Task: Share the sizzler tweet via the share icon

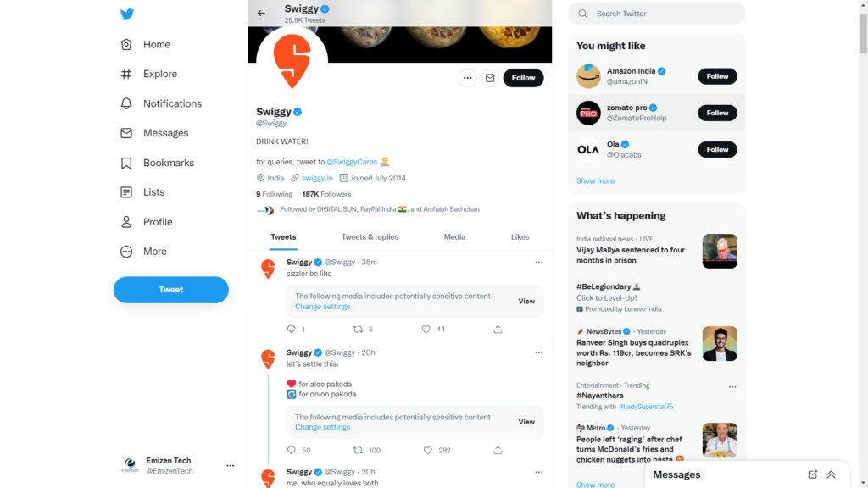Action: pyautogui.click(x=498, y=329)
